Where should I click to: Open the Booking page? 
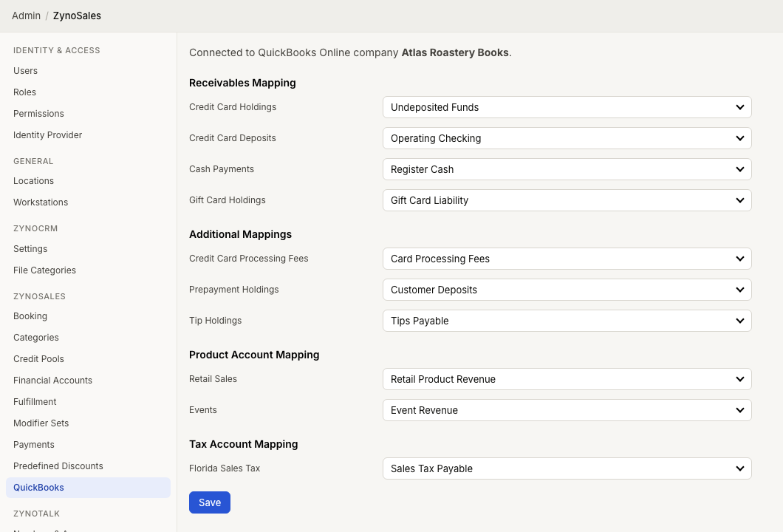pyautogui.click(x=30, y=317)
